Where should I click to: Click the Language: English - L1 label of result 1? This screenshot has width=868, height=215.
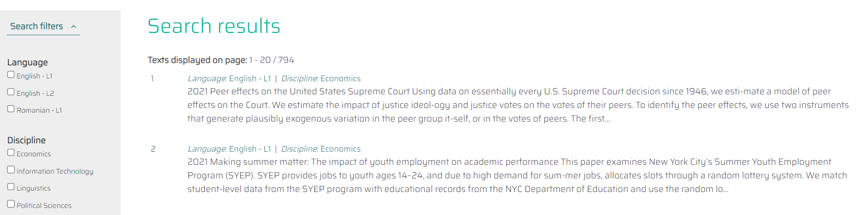[x=229, y=78]
